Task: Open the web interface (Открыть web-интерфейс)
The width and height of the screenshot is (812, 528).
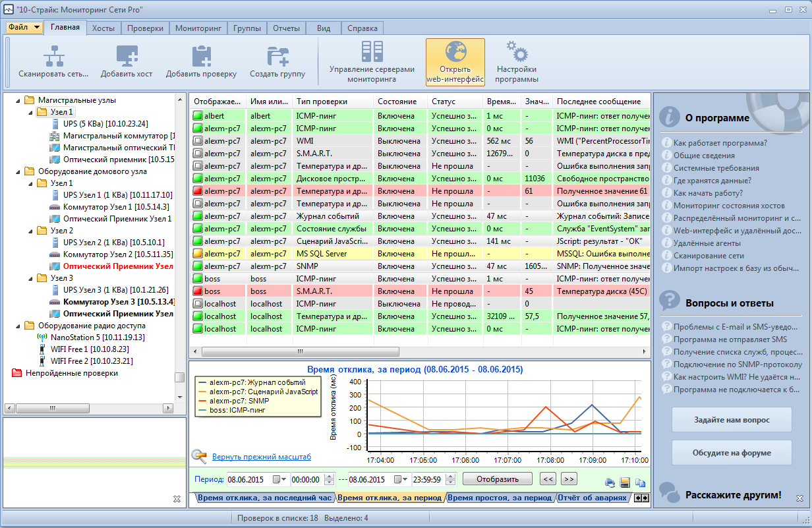Action: click(x=455, y=53)
